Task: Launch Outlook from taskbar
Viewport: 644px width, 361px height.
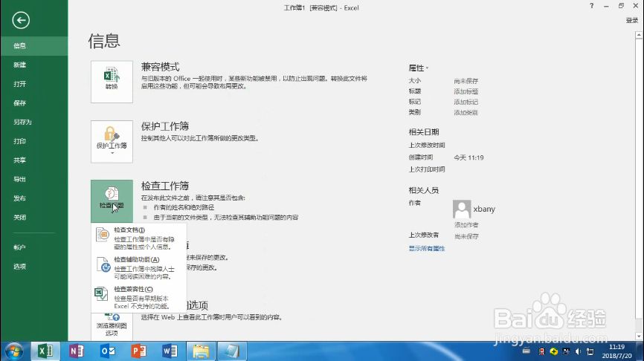Action: click(108, 351)
